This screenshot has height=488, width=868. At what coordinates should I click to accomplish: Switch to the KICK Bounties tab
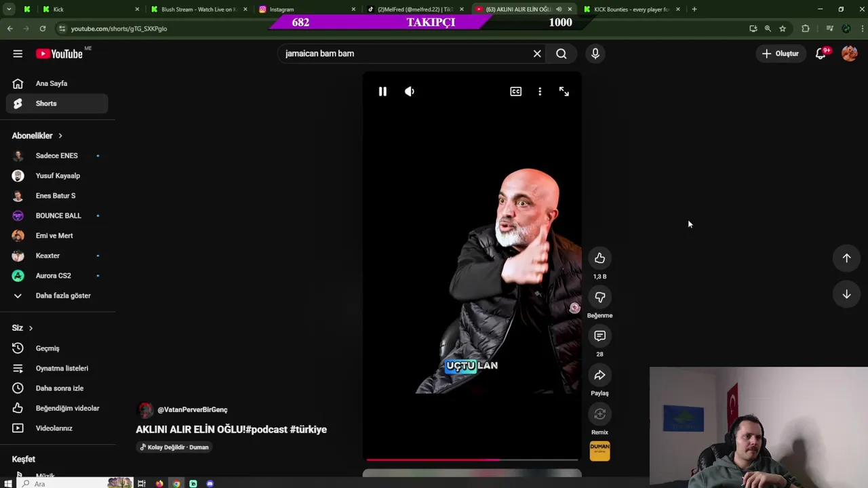631,9
